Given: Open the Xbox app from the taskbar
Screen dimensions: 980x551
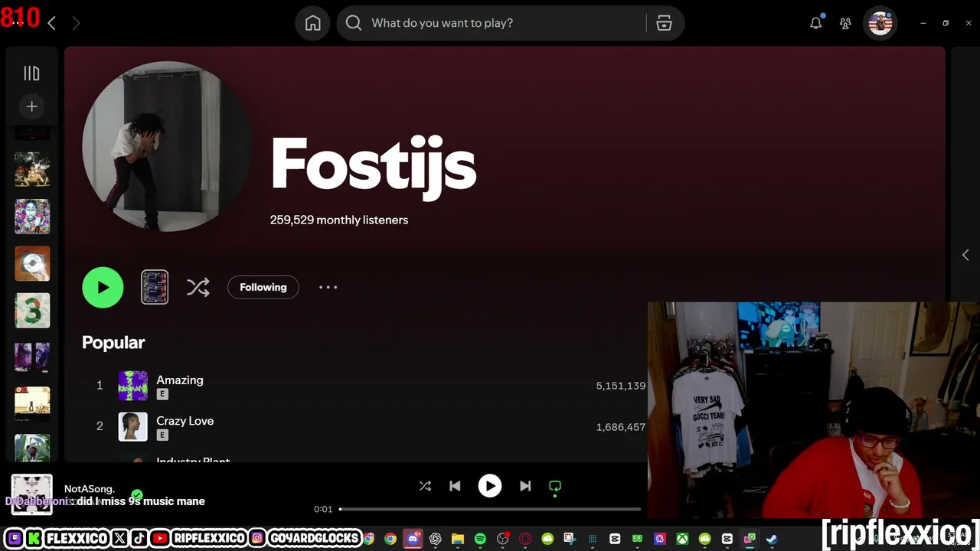Looking at the screenshot, I should tap(682, 539).
